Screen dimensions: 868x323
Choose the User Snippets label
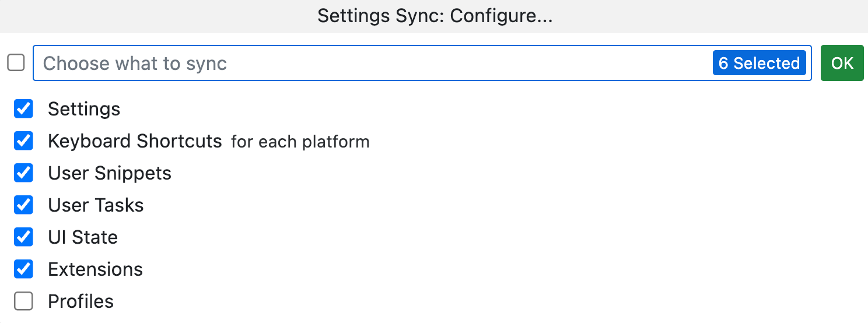(x=110, y=173)
